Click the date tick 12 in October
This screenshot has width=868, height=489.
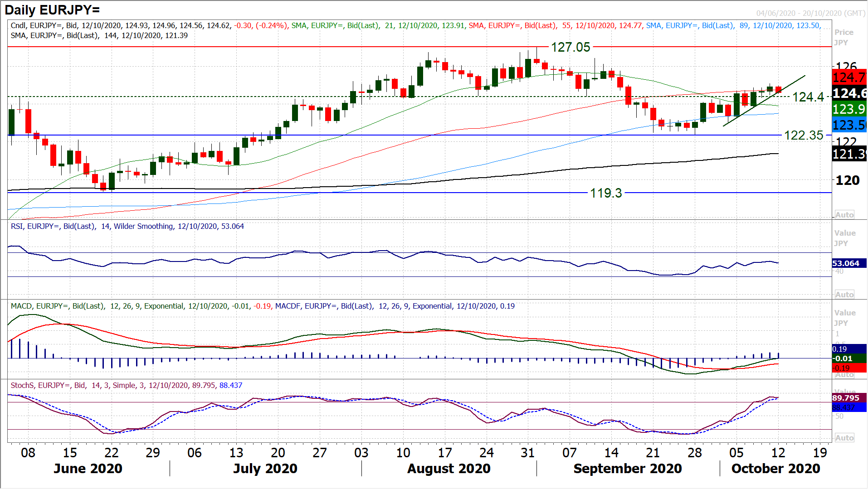pyautogui.click(x=778, y=452)
